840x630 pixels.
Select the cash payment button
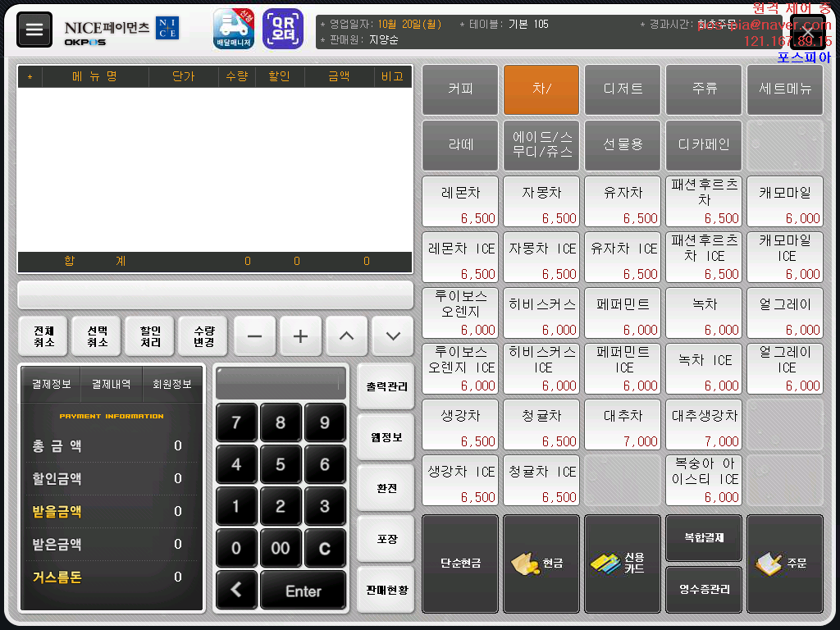coord(541,564)
